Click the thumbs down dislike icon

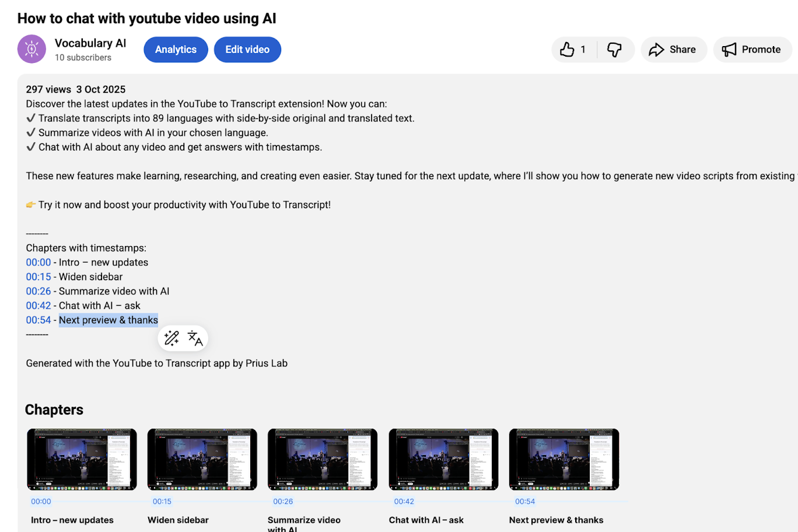coord(614,50)
